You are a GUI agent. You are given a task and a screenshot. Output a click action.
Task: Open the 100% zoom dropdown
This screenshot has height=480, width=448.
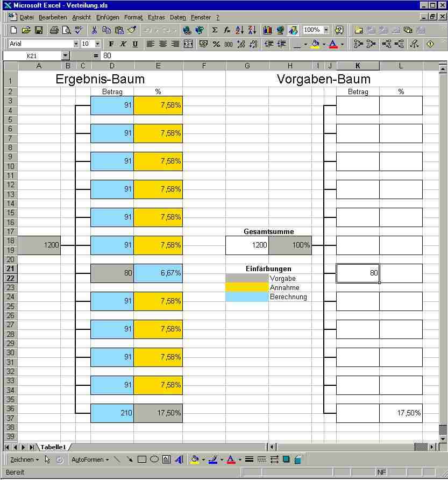(325, 30)
